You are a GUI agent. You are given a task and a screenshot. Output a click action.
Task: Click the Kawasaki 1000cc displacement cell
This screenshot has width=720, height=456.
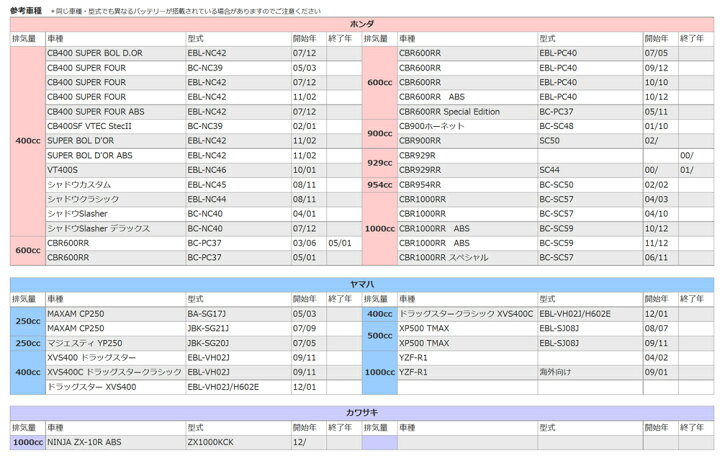(x=28, y=442)
